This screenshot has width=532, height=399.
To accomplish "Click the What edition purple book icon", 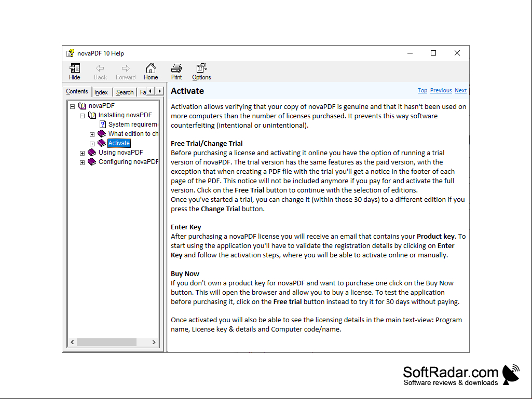I will (102, 134).
